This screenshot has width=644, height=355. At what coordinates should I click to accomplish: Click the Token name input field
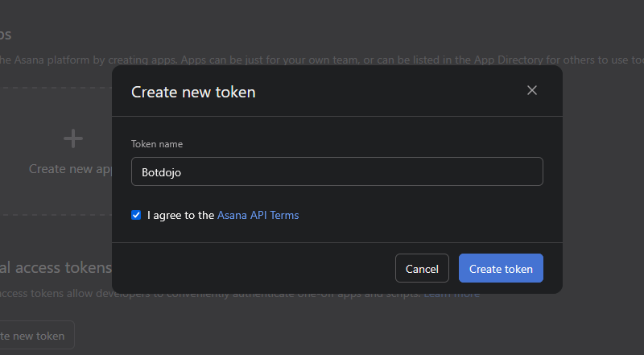(336, 171)
